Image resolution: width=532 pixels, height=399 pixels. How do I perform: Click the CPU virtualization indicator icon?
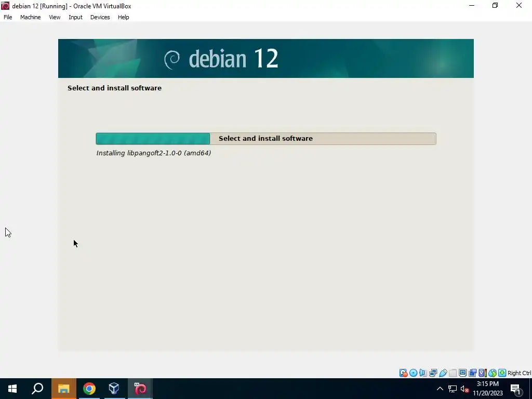tap(483, 373)
